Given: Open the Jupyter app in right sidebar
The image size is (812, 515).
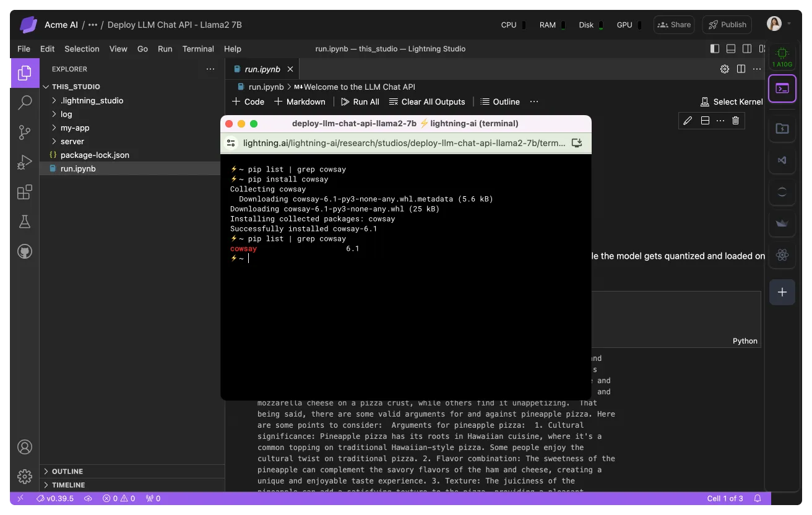Looking at the screenshot, I should coord(782,192).
